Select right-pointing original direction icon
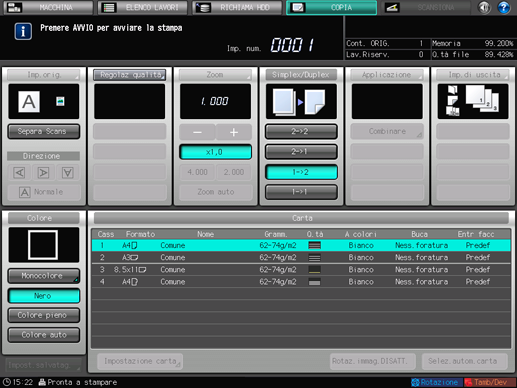 pyautogui.click(x=43, y=173)
